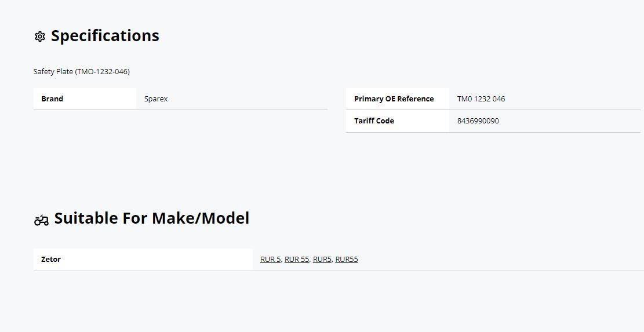Viewport: 644px width, 332px height.
Task: Click the blank area in the Zetor row
Action: pos(501,260)
